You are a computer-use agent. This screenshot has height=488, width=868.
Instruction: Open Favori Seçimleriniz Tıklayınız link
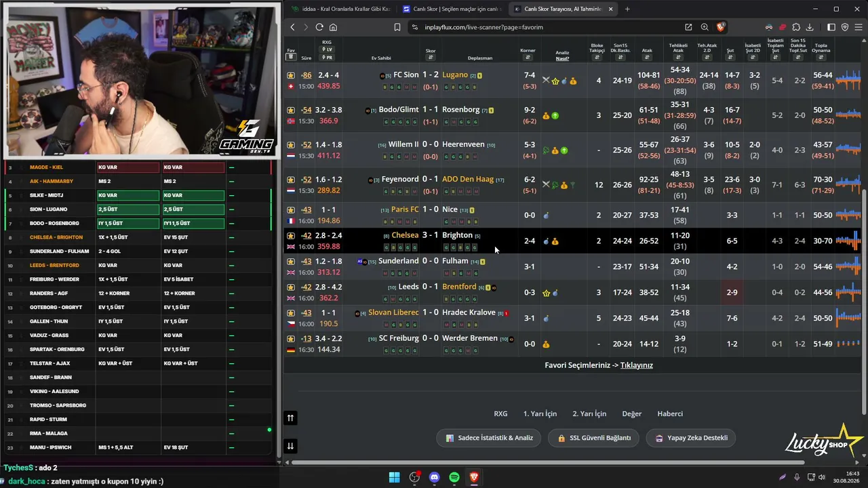click(x=636, y=365)
